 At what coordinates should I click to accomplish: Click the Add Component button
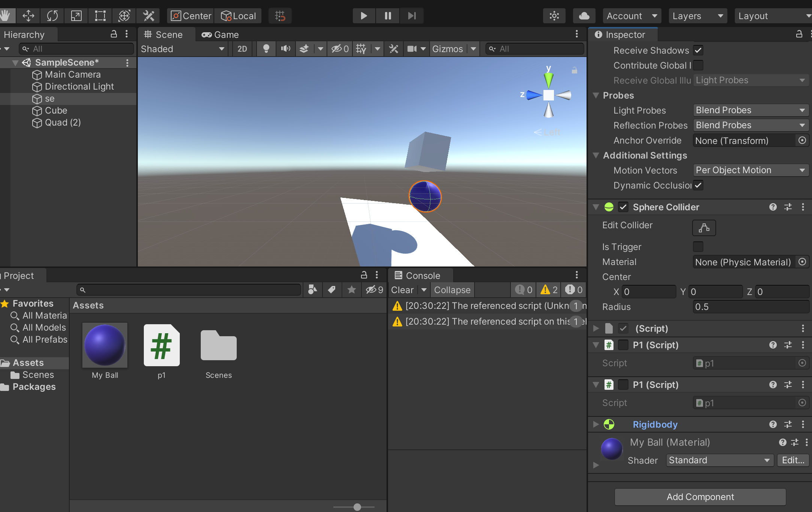(x=700, y=497)
